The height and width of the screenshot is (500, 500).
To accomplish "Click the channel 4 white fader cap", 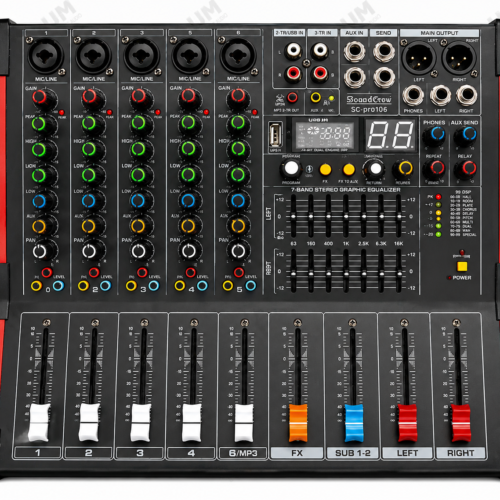I will click(x=192, y=423).
